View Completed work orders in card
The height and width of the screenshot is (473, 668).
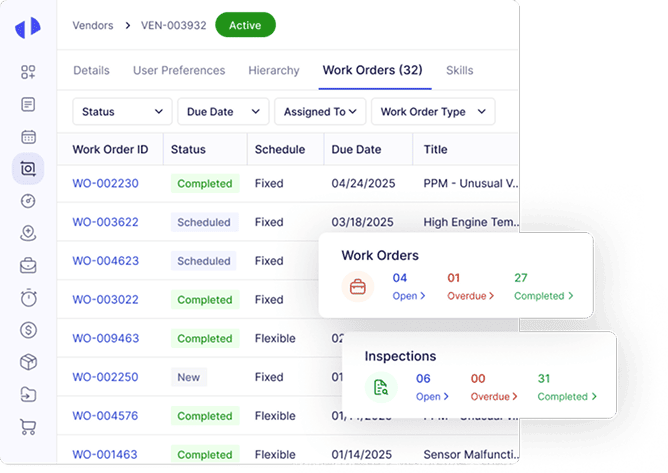click(x=544, y=296)
